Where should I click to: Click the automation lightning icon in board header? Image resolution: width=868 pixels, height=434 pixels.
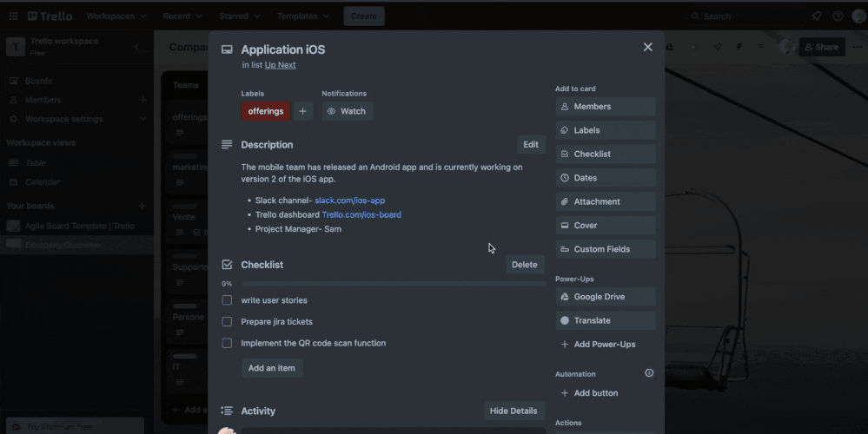click(739, 47)
